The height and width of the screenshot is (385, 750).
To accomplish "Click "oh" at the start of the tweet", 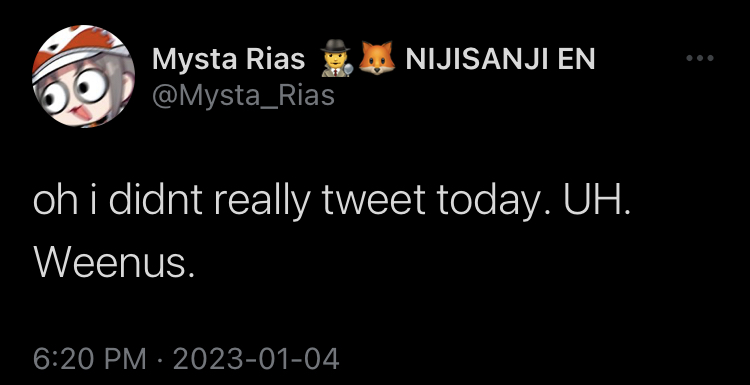I will tap(55, 199).
